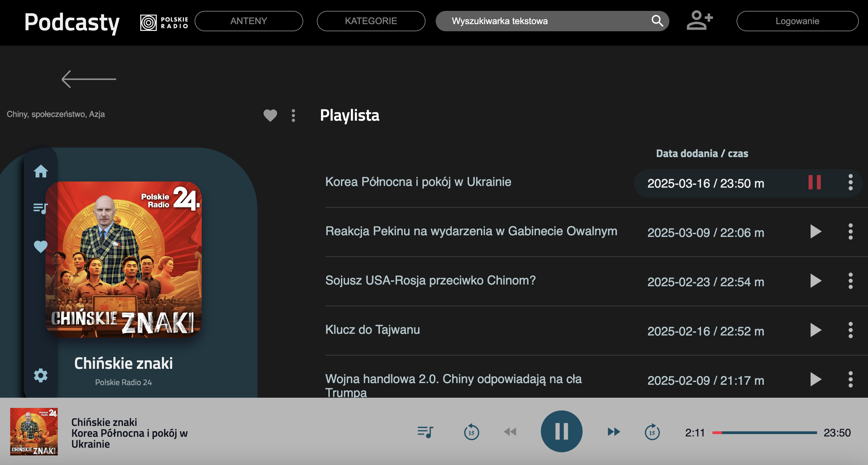The image size is (868, 465).
Task: Skip forward 15 seconds in player
Action: coord(652,432)
